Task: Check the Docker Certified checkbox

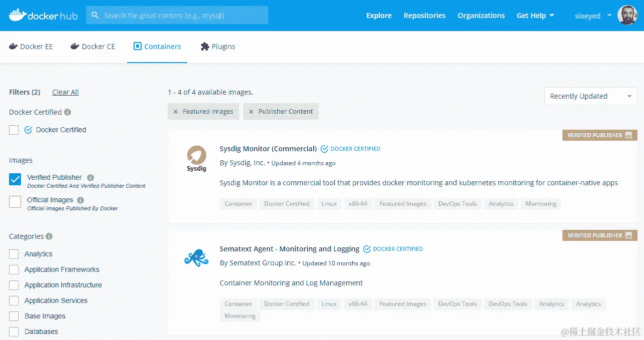Action: click(x=14, y=130)
